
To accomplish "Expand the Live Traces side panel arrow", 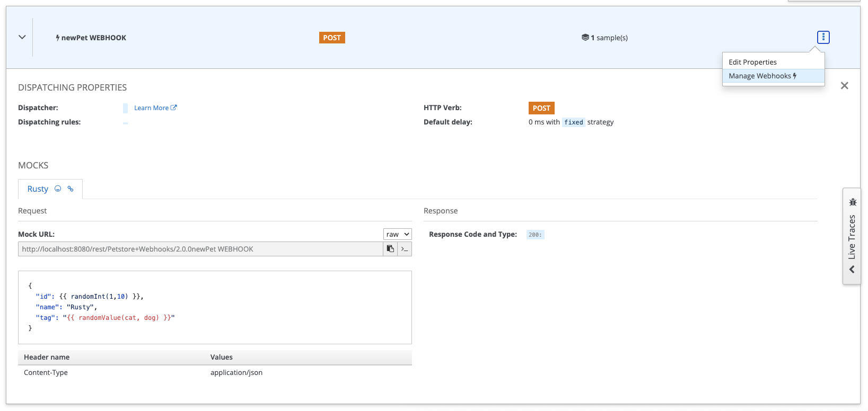I will (x=852, y=270).
